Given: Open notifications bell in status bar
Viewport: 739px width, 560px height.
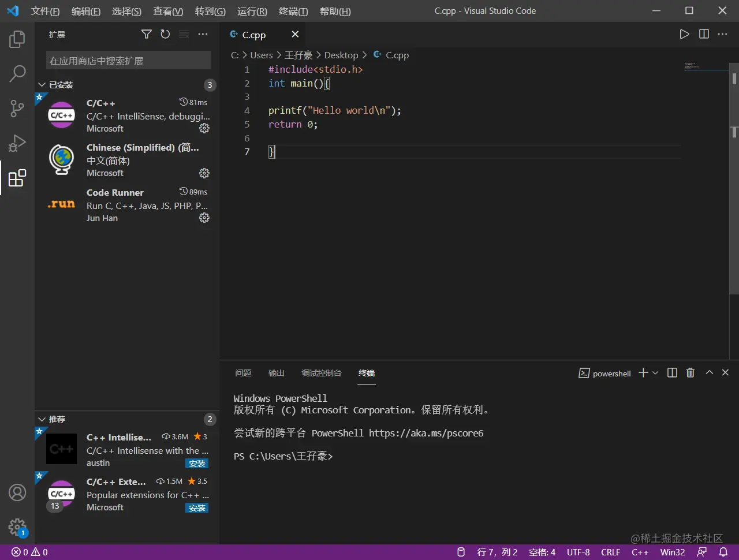Looking at the screenshot, I should coord(723,552).
